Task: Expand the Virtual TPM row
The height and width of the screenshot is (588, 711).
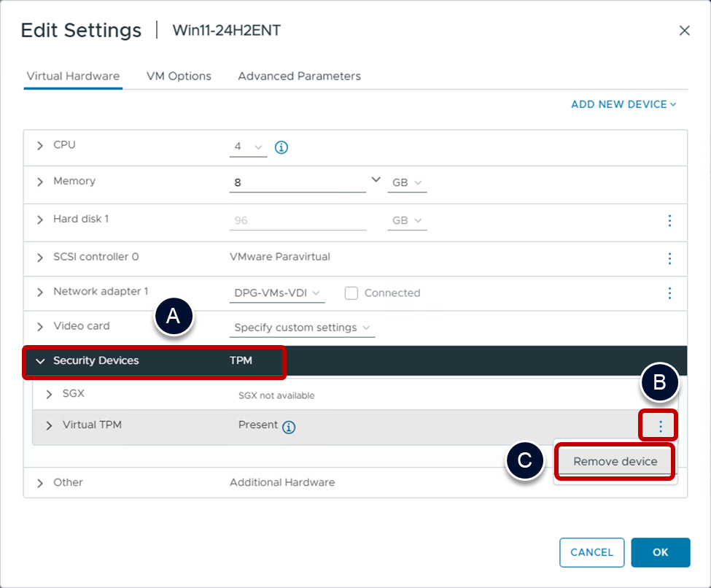Action: coord(50,425)
